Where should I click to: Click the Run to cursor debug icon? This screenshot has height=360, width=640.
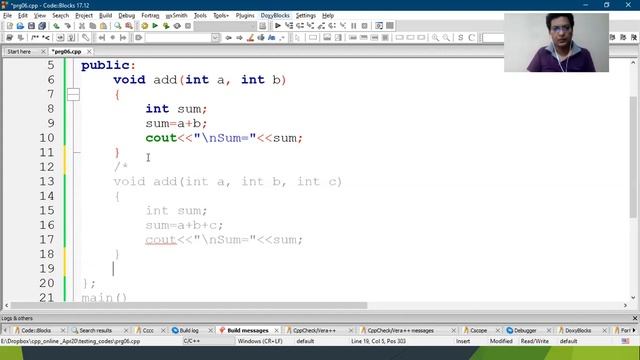coord(289,26)
